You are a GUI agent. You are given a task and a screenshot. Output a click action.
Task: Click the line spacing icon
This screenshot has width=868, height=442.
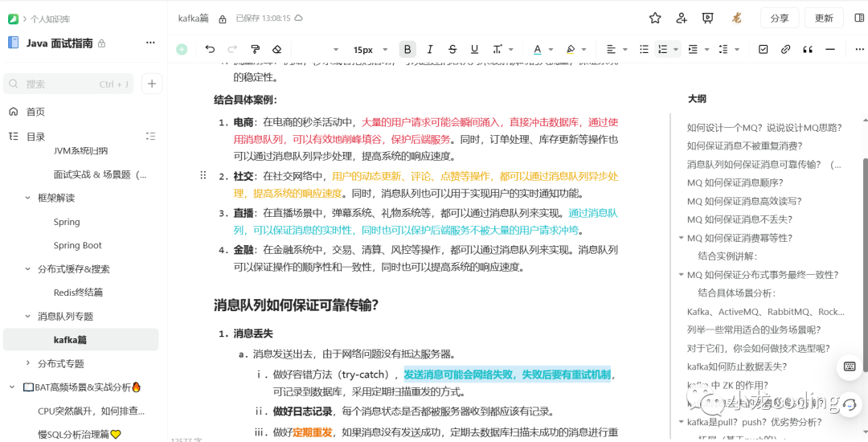[x=723, y=49]
